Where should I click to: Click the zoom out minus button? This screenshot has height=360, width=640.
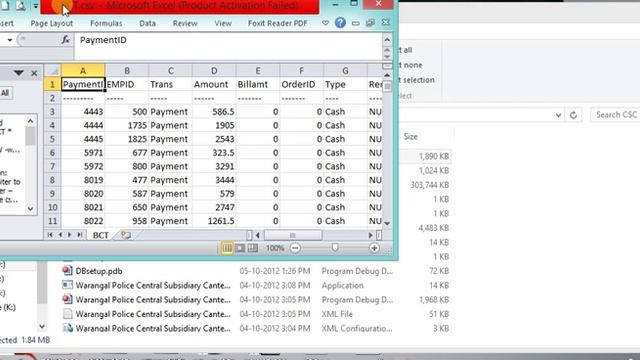click(x=295, y=248)
